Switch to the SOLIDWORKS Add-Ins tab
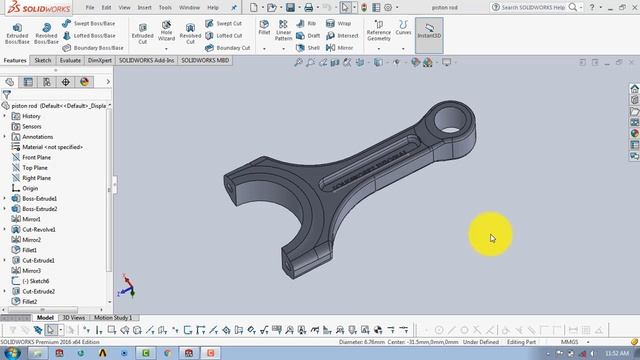Image resolution: width=640 pixels, height=360 pixels. coord(147,60)
